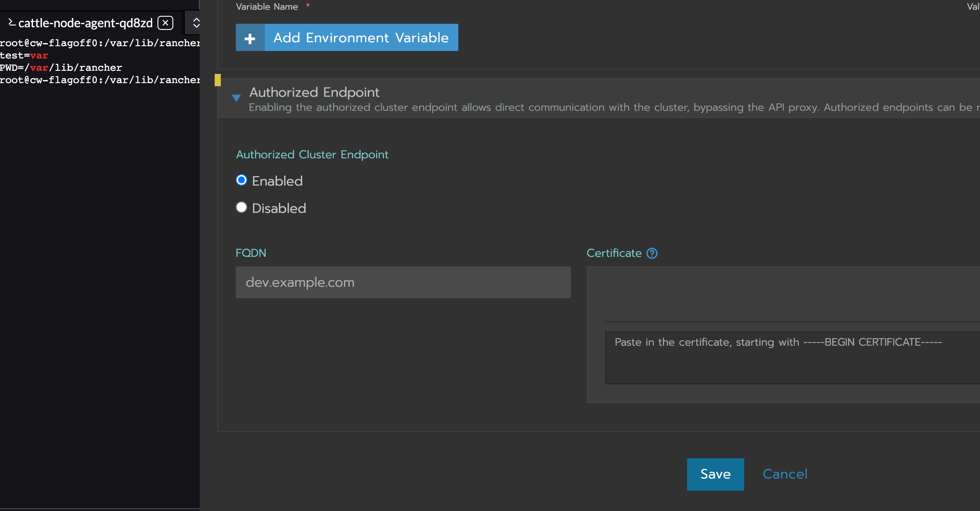Click the FQDN input field
Screen dimensions: 980x511
click(x=403, y=282)
